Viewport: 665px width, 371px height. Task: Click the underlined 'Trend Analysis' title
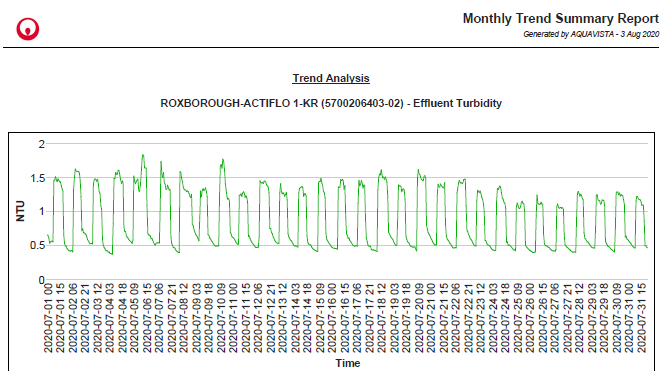[331, 78]
